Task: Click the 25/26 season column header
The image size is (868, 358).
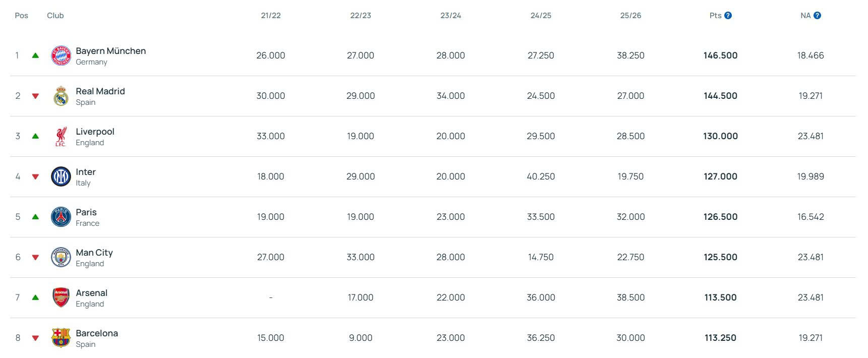Action: point(630,16)
